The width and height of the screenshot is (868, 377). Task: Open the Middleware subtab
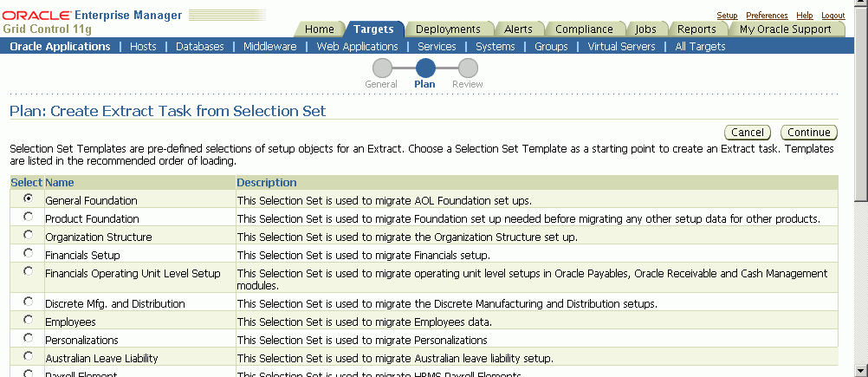pos(270,47)
